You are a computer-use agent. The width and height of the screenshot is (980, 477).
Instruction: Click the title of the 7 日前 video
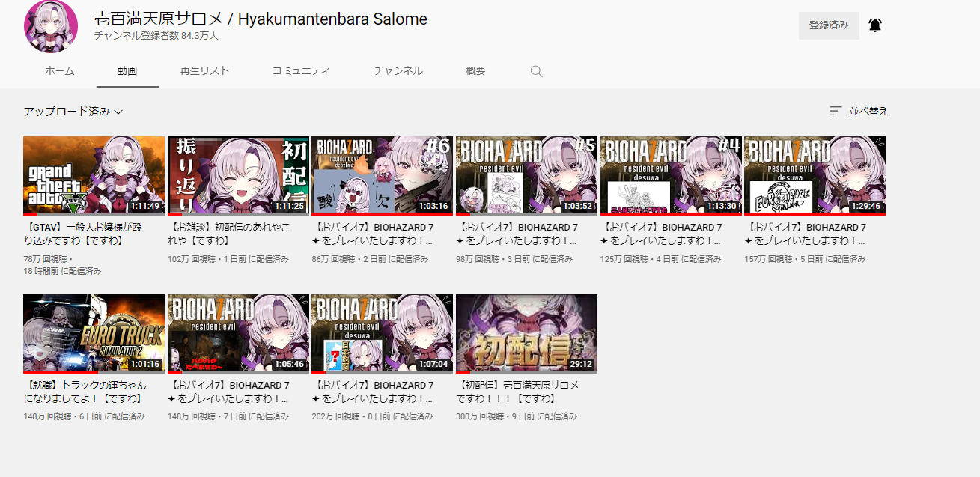(x=228, y=392)
